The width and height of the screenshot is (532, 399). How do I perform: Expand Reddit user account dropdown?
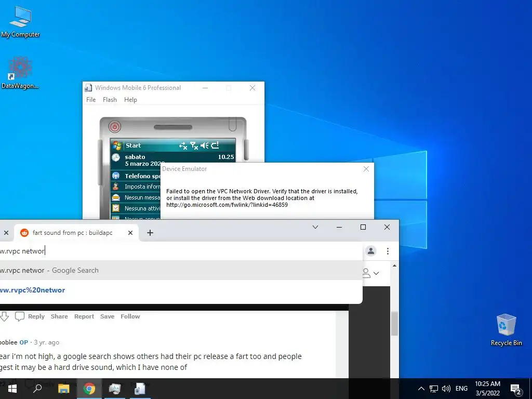pyautogui.click(x=371, y=273)
